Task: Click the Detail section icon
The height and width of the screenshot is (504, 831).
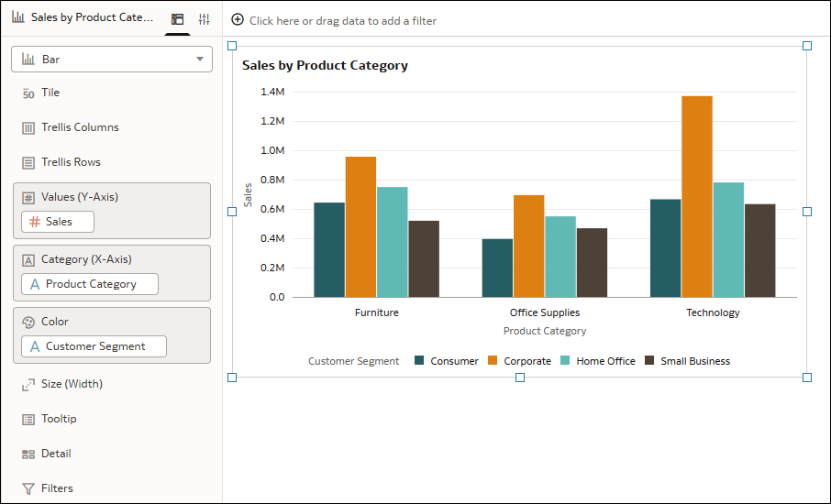Action: (x=28, y=455)
